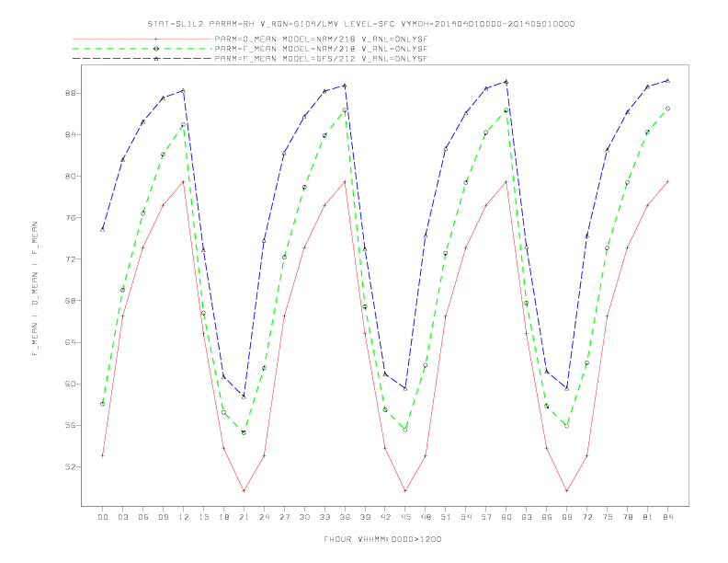Screen dimensions: 728x563
Task: Click the x-axis tick label 69
Action: tap(567, 517)
